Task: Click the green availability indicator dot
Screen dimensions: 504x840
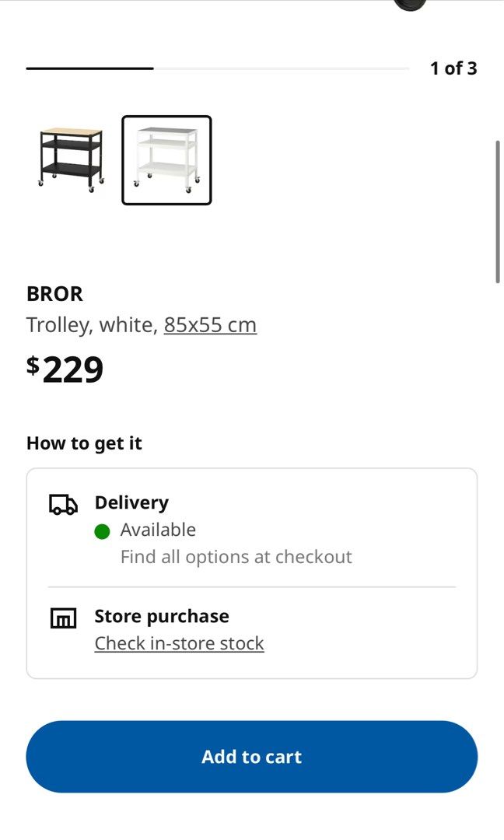Action: (102, 530)
